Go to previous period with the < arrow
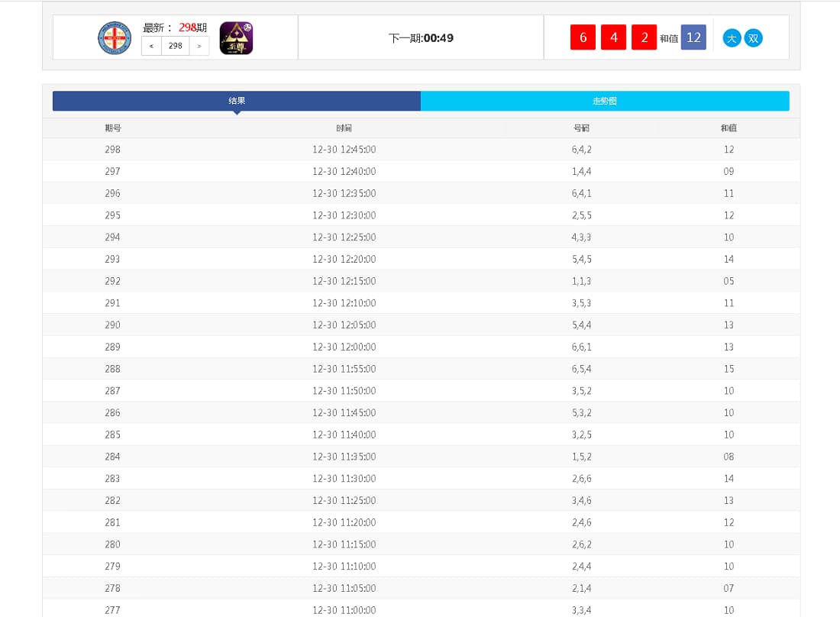The height and width of the screenshot is (617, 840). point(151,46)
